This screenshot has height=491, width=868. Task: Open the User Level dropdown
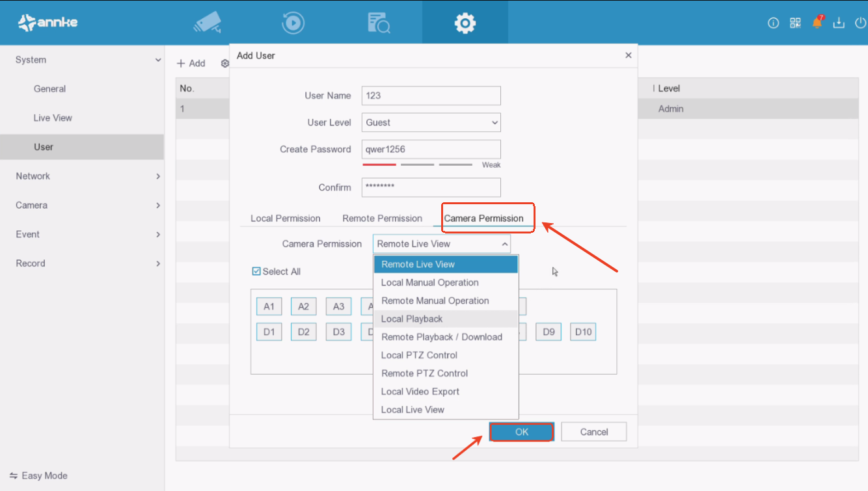click(x=431, y=122)
